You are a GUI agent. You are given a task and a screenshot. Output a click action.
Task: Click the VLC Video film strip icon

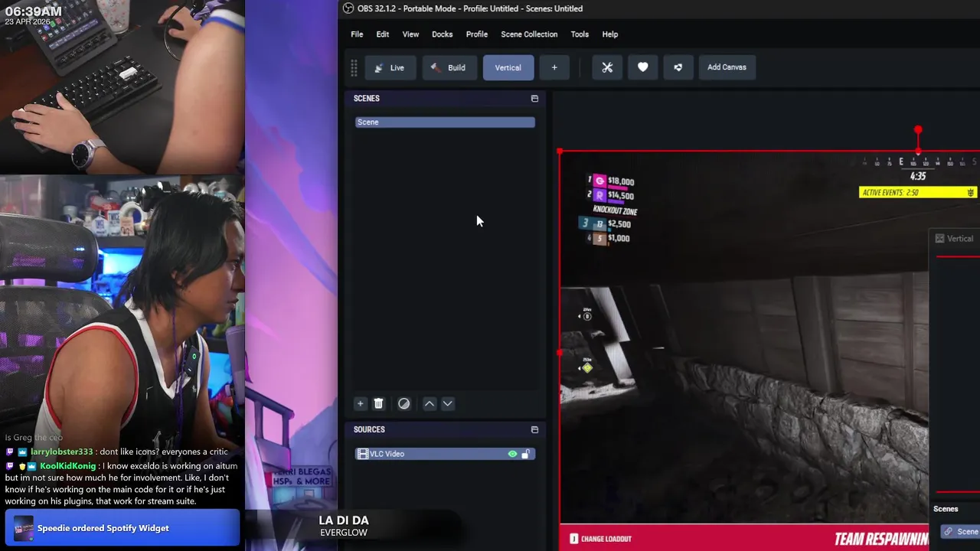pos(363,454)
